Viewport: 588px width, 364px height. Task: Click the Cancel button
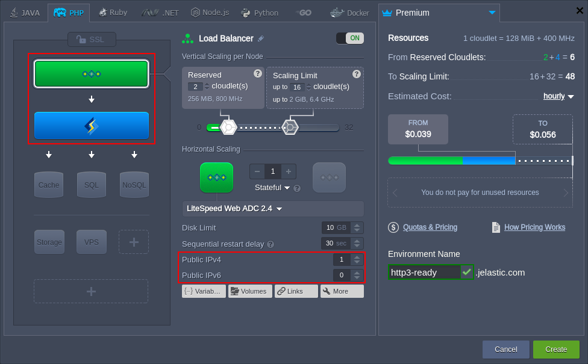click(506, 350)
